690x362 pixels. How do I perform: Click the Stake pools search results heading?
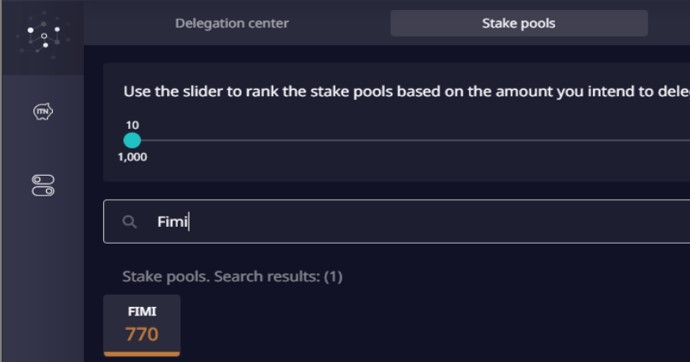tap(232, 277)
